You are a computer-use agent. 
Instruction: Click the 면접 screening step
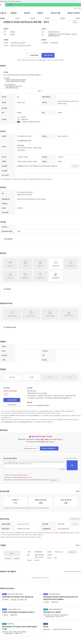pos(31,377)
